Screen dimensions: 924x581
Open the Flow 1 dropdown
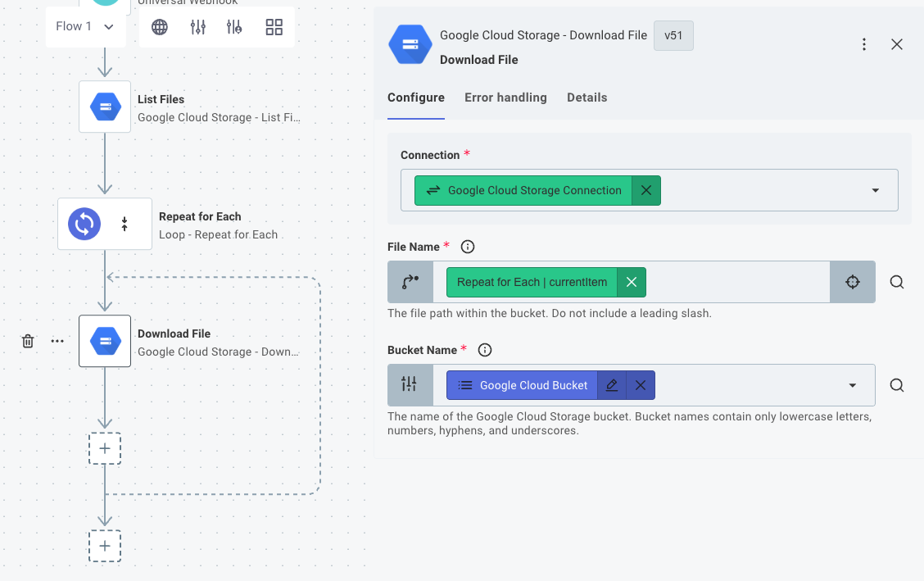point(84,27)
